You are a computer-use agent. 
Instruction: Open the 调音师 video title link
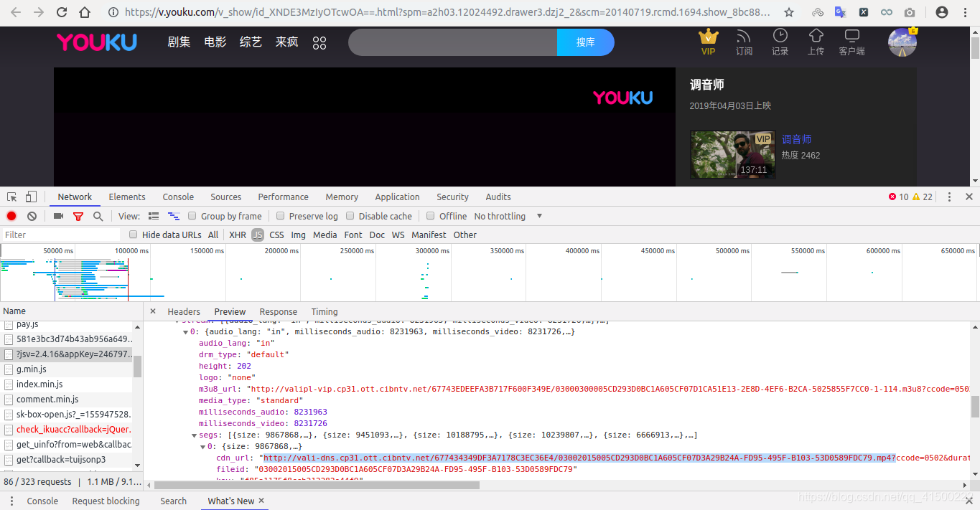pos(796,139)
